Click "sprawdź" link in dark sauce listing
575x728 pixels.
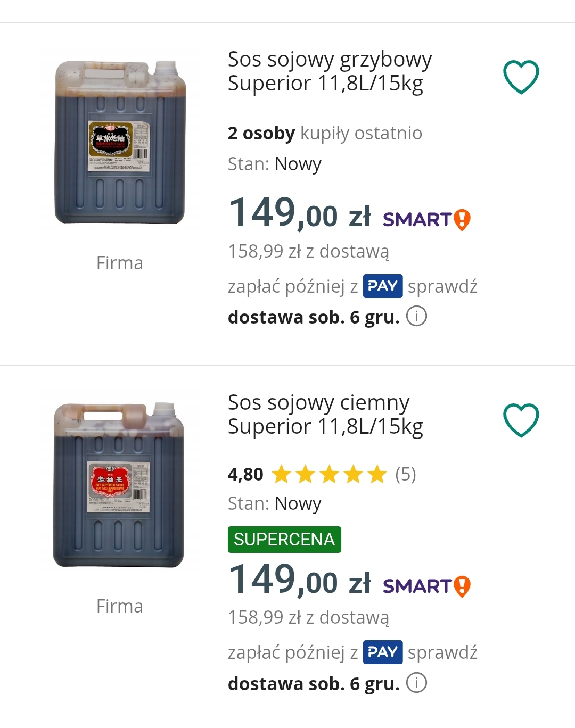click(442, 652)
